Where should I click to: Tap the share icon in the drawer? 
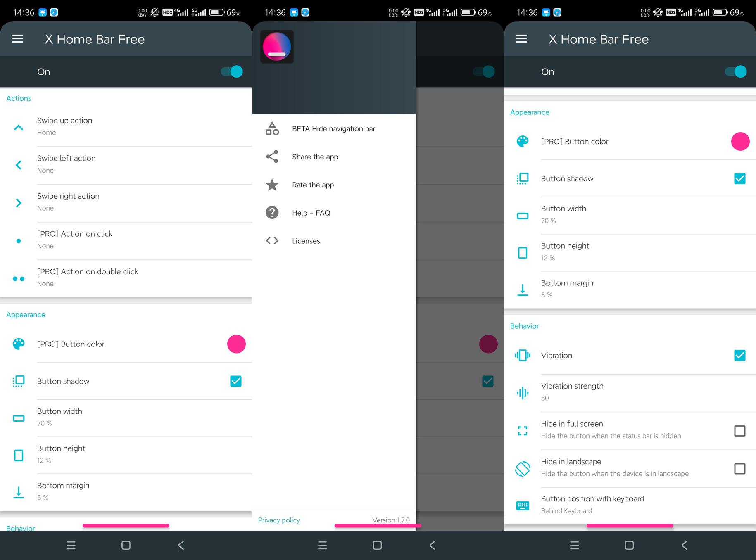point(272,157)
